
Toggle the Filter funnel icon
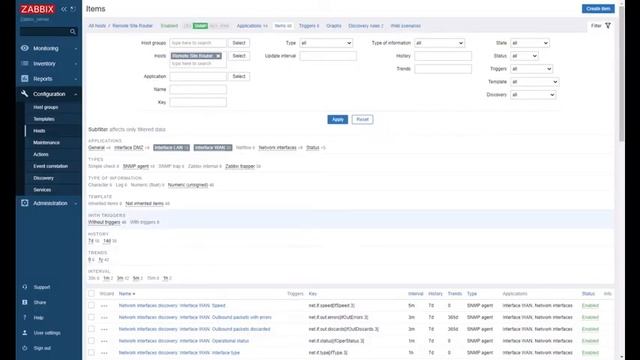click(x=608, y=26)
